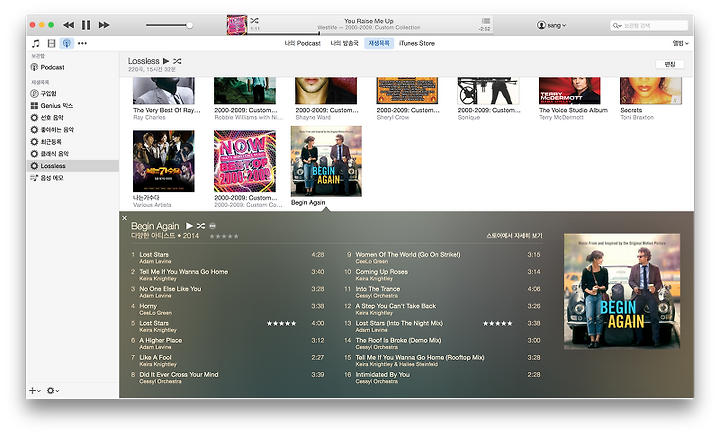
Task: Select track Intimidated By You
Action: pos(444,377)
